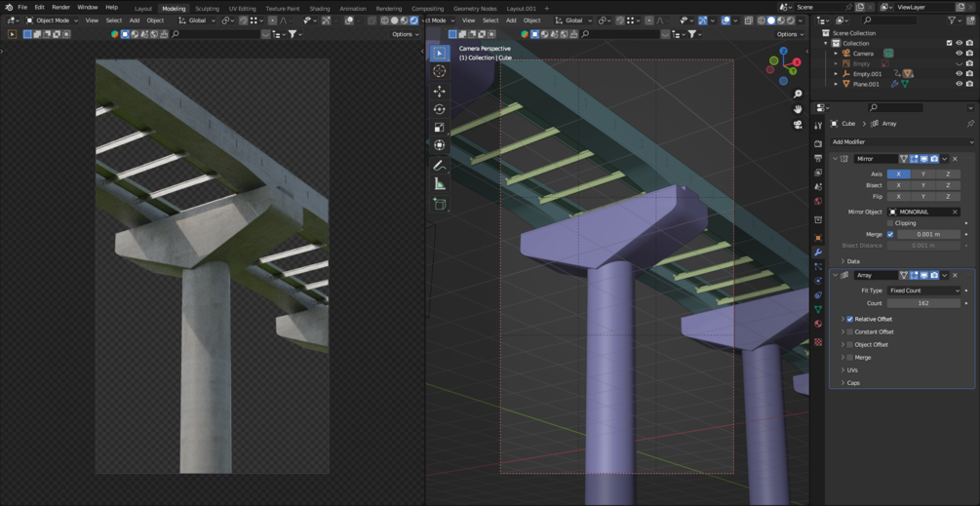Toggle camera view with the camera gizmo icon
This screenshot has width=980, height=506.
click(x=798, y=125)
